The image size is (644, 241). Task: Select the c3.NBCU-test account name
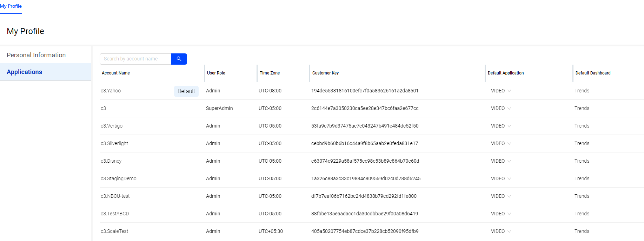[115, 196]
